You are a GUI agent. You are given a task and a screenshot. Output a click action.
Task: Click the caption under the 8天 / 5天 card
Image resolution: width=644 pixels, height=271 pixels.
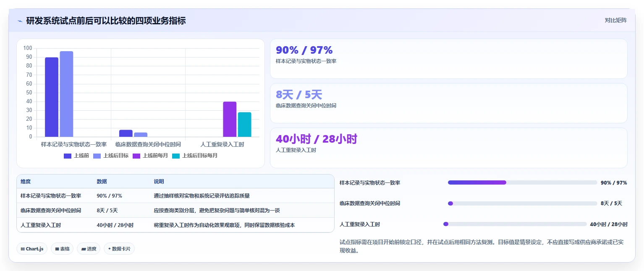click(306, 106)
